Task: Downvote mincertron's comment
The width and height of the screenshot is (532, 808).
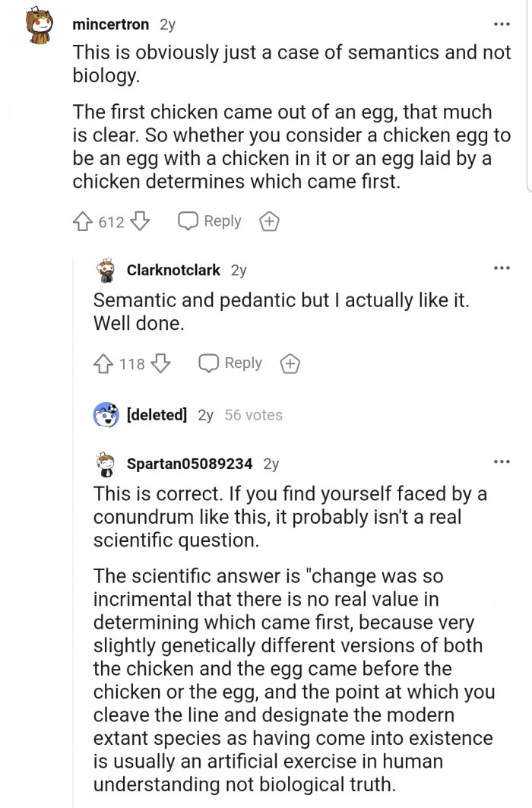Action: click(x=139, y=221)
